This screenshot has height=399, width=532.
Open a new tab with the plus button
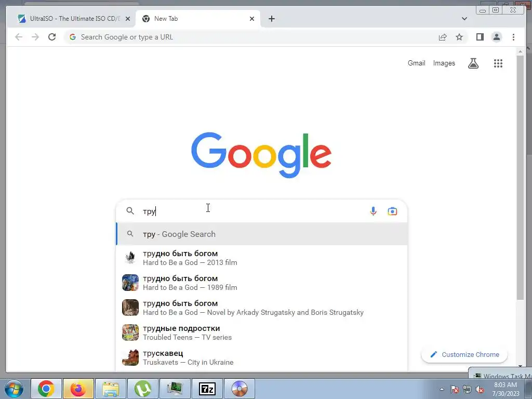[271, 19]
